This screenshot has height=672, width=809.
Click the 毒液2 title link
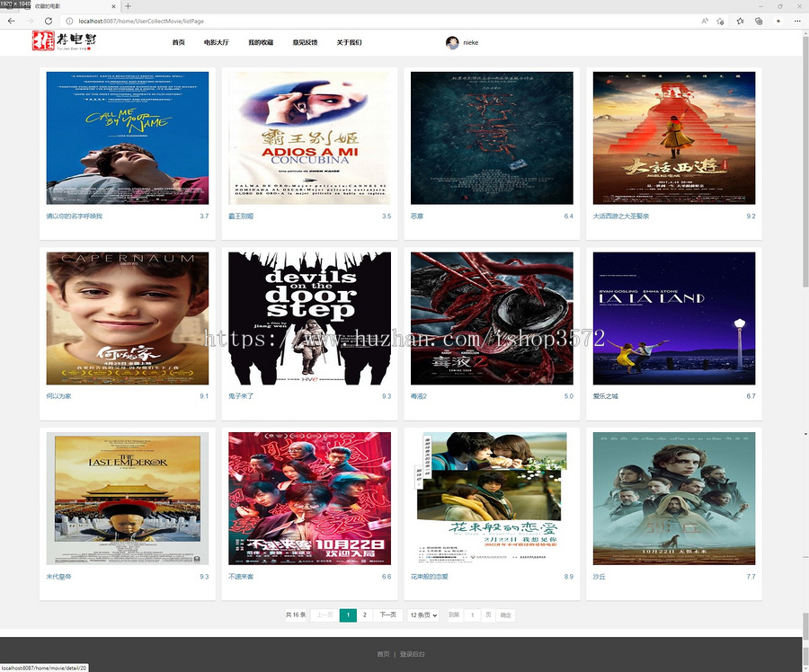(418, 396)
